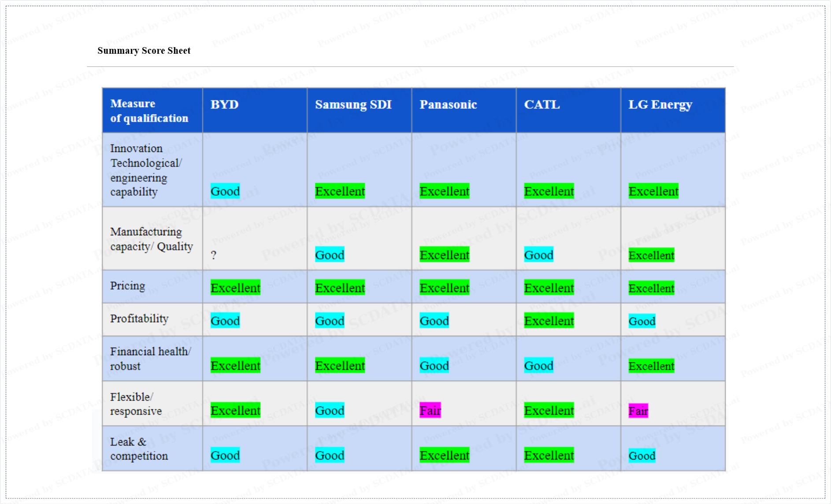Click LG Energy's Excellent rating for Manufacturing
Viewport: 831px width, 504px height.
point(651,255)
